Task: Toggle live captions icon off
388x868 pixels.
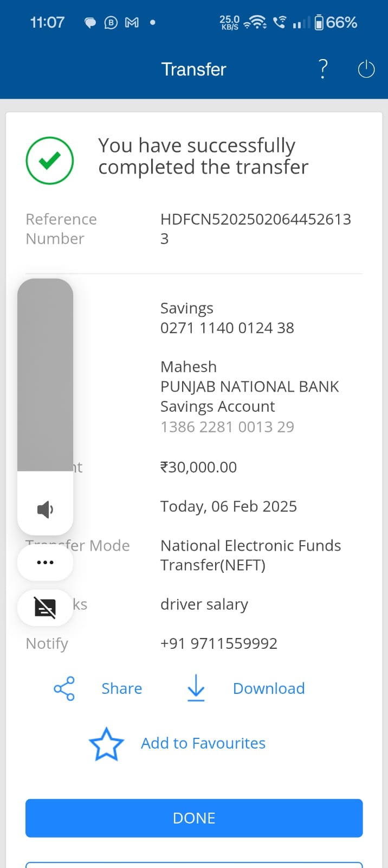Action: [x=45, y=608]
